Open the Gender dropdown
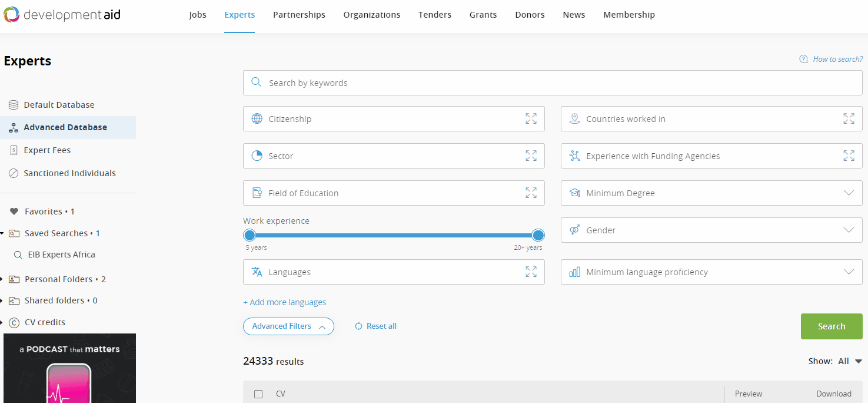The image size is (868, 403). [711, 230]
